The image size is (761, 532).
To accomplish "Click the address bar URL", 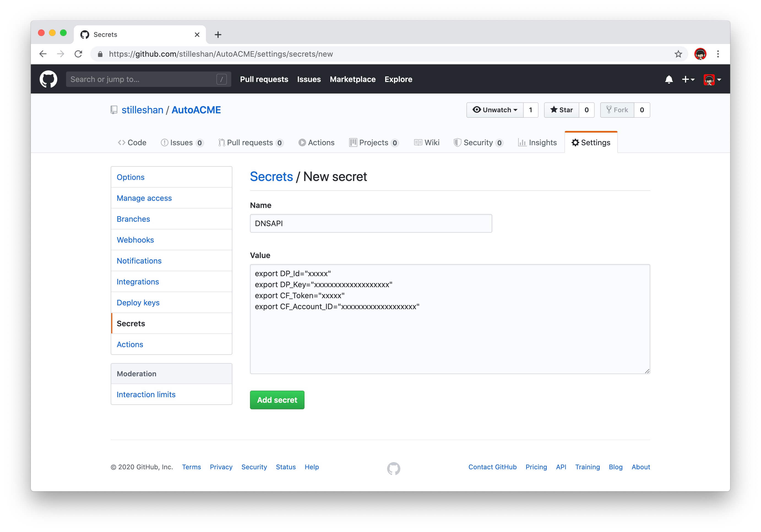I will click(221, 54).
